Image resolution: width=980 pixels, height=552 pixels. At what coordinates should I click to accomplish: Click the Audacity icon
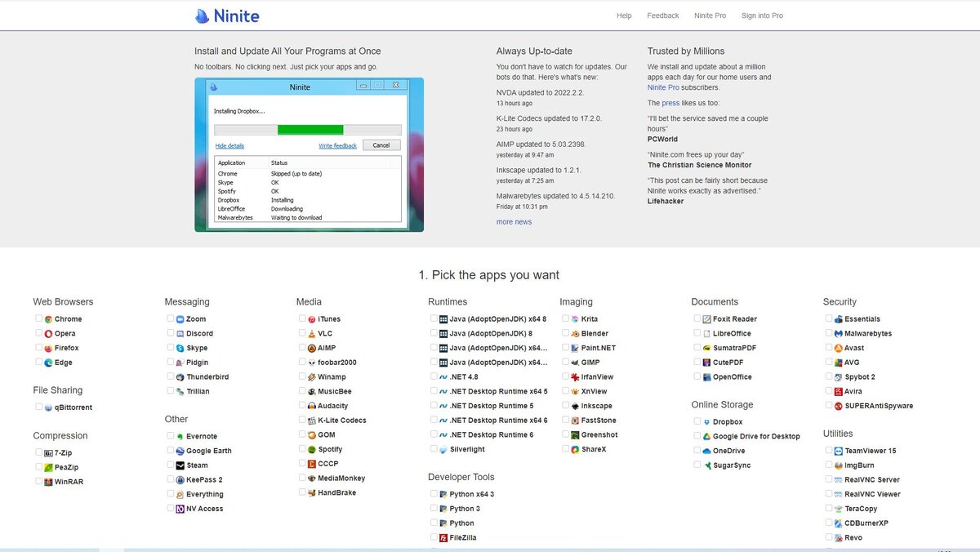[x=312, y=406]
